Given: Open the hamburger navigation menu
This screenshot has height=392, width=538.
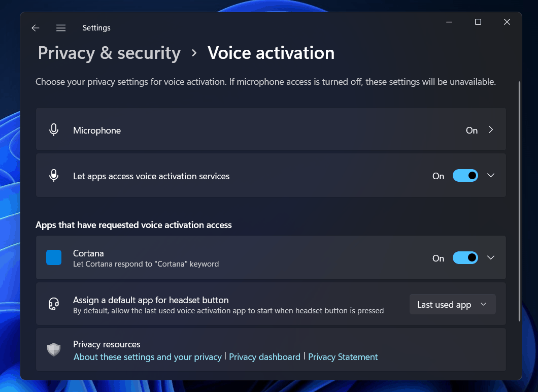Looking at the screenshot, I should [x=61, y=28].
